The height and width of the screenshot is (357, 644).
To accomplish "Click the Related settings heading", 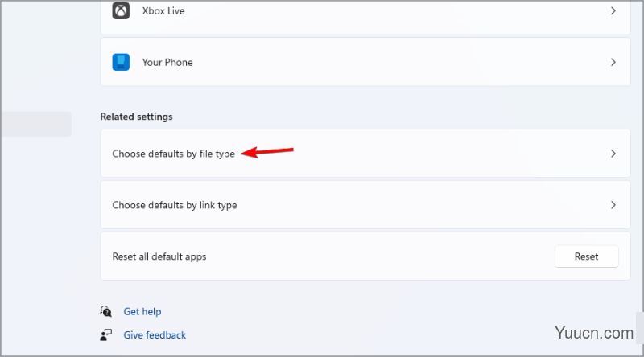I will tap(136, 117).
